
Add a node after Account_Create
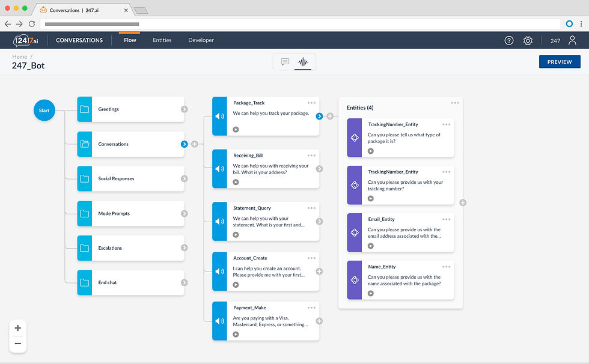pyautogui.click(x=319, y=271)
